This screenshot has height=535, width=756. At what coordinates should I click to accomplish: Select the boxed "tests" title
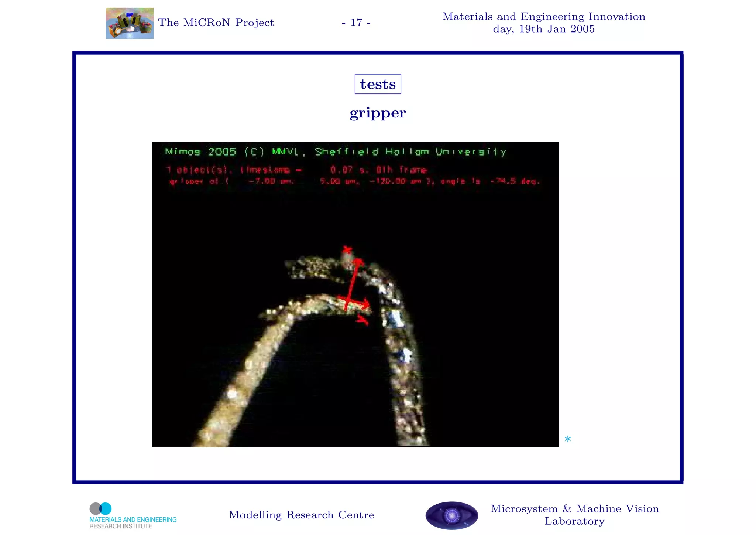(378, 84)
